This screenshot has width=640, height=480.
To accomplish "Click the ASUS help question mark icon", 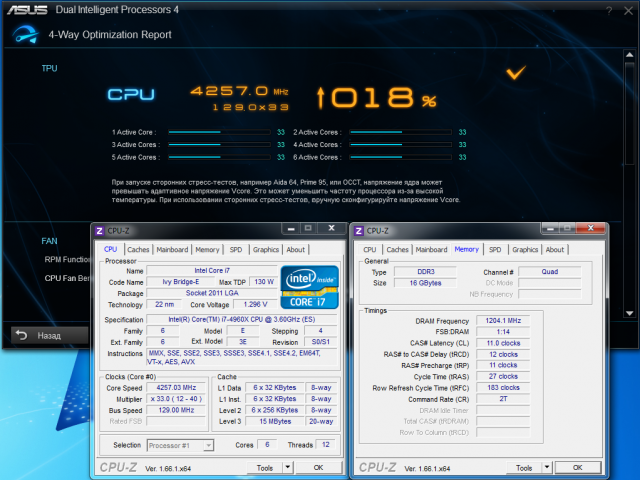I will [609, 11].
